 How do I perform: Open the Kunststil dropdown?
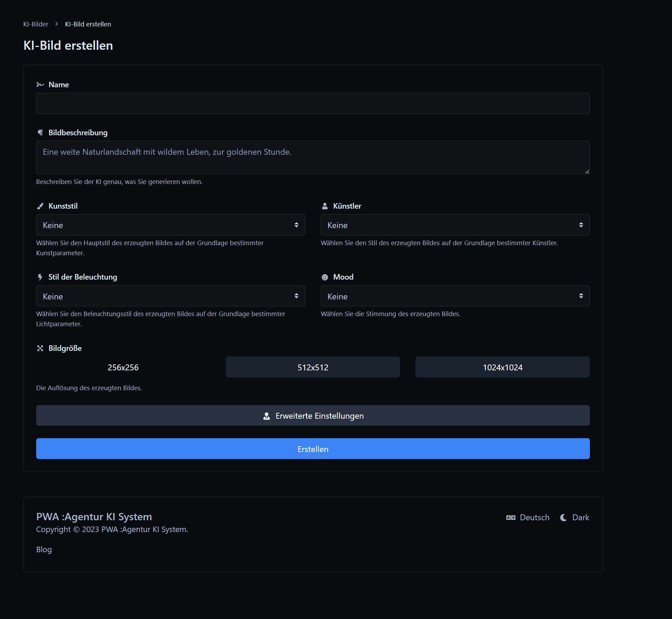[171, 225]
